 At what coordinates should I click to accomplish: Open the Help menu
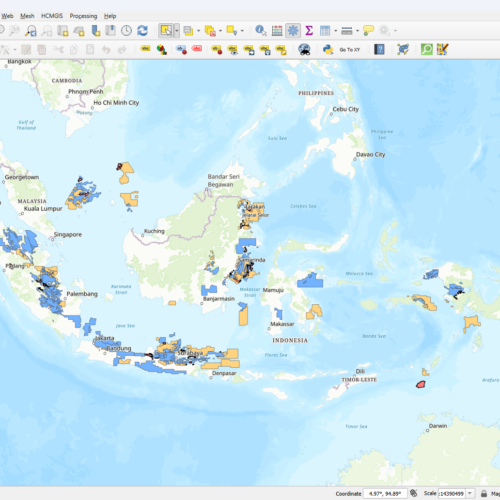tap(110, 16)
